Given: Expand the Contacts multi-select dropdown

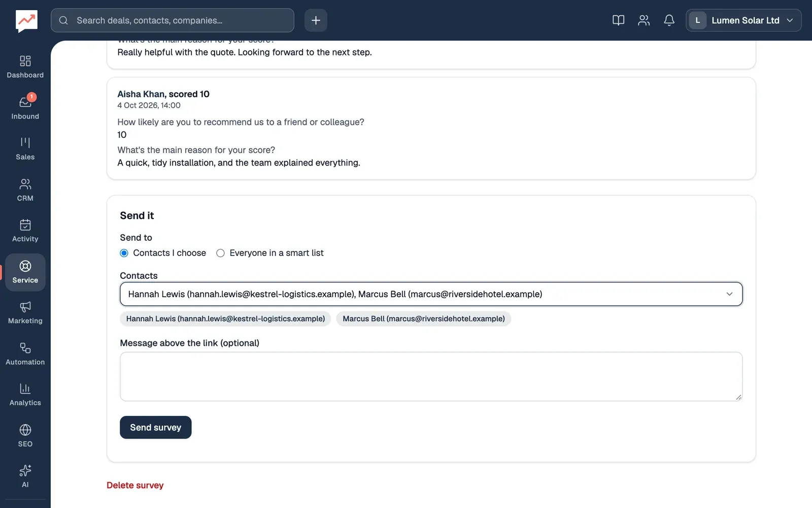Looking at the screenshot, I should pyautogui.click(x=431, y=294).
